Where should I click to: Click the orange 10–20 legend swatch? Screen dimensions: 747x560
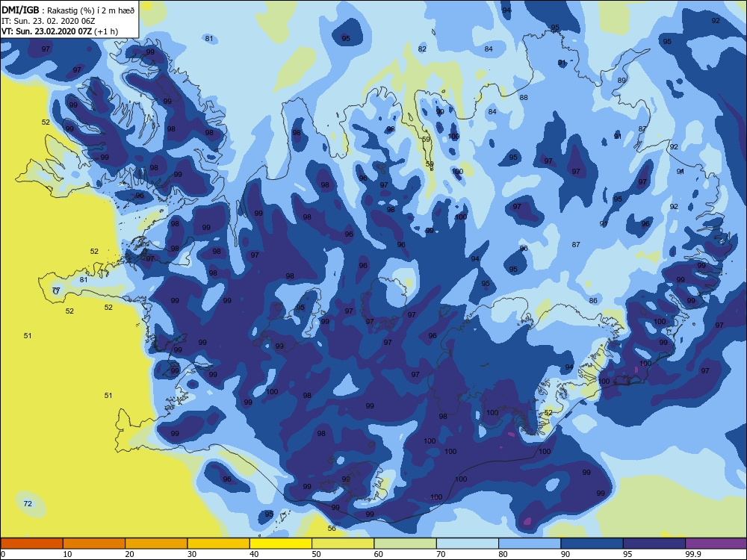pos(94,544)
